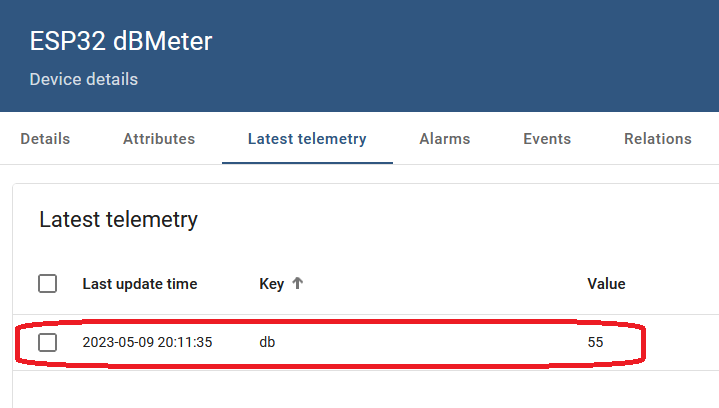This screenshot has width=719, height=408.
Task: Go to the Alarms tab
Action: coord(445,139)
